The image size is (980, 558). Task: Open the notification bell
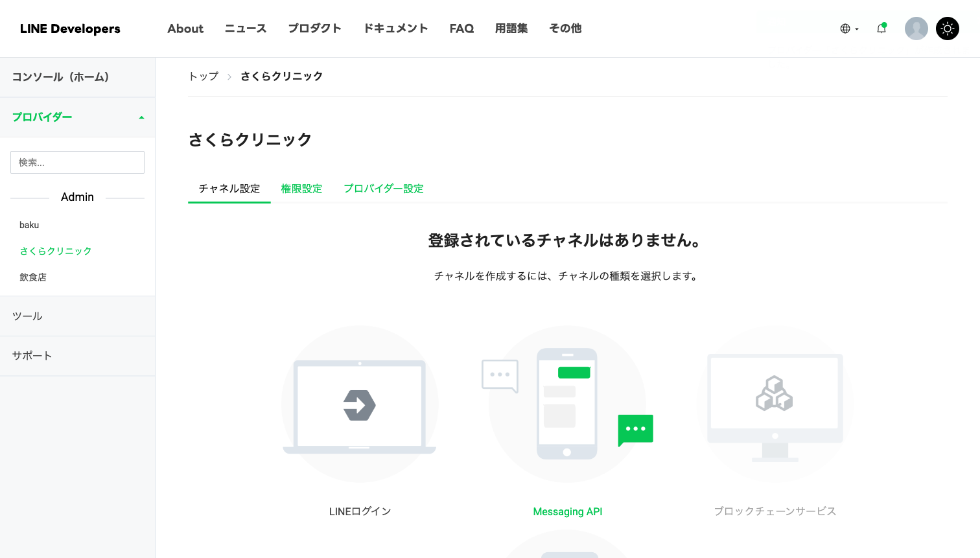pos(881,29)
